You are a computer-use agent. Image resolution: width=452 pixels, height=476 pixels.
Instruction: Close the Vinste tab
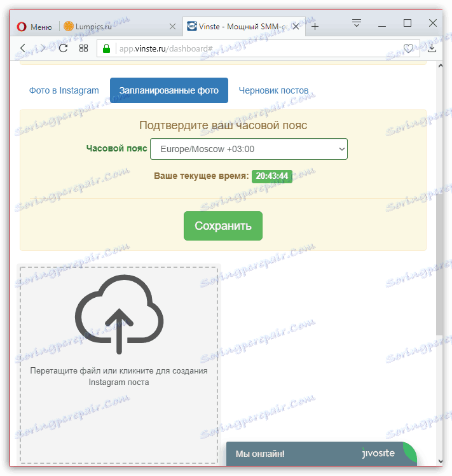pos(296,27)
